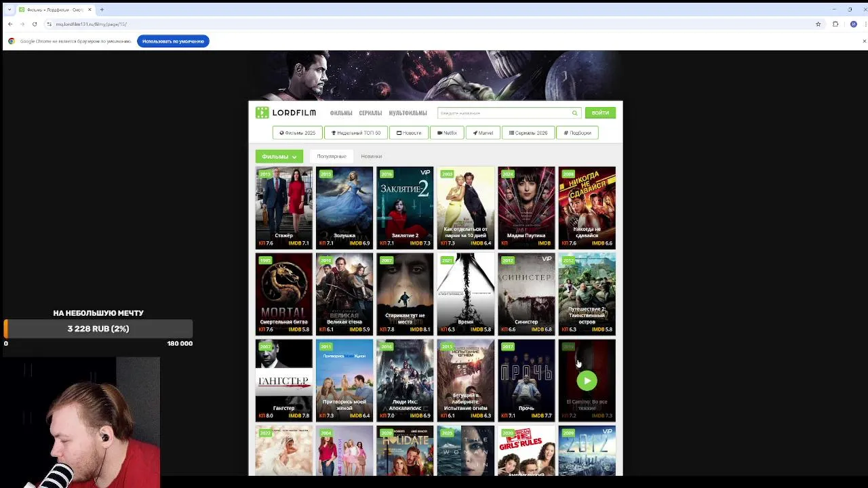The image size is (868, 488).
Task: Open the Marvel category button
Action: coord(483,133)
